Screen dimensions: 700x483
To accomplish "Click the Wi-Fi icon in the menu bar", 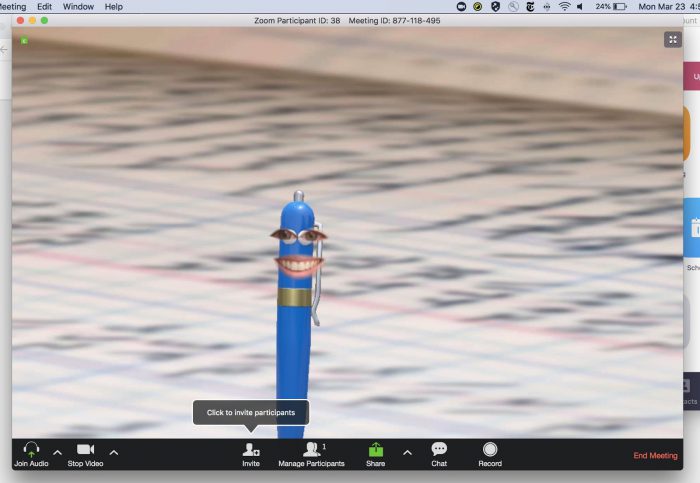I will 564,6.
